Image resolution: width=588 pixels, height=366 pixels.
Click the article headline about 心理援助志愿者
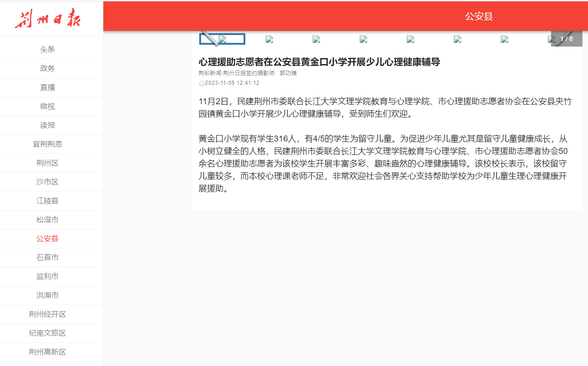tap(319, 62)
